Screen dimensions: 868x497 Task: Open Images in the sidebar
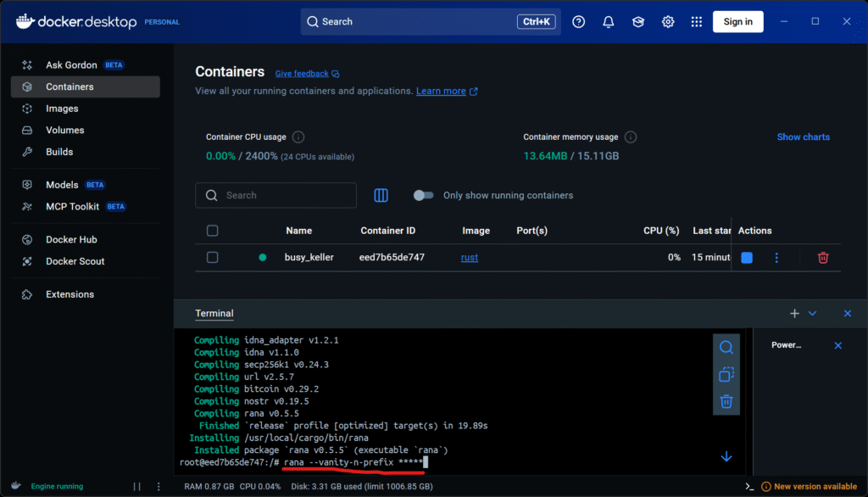[x=62, y=109]
